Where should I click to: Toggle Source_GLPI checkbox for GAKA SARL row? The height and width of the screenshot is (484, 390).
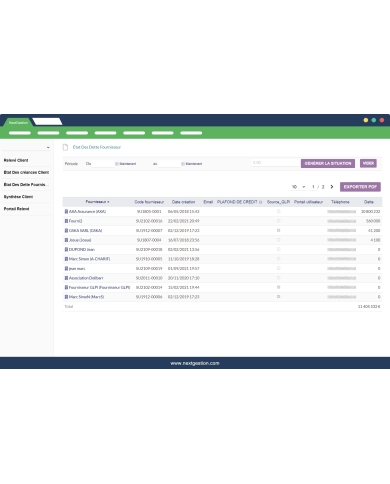point(279,230)
